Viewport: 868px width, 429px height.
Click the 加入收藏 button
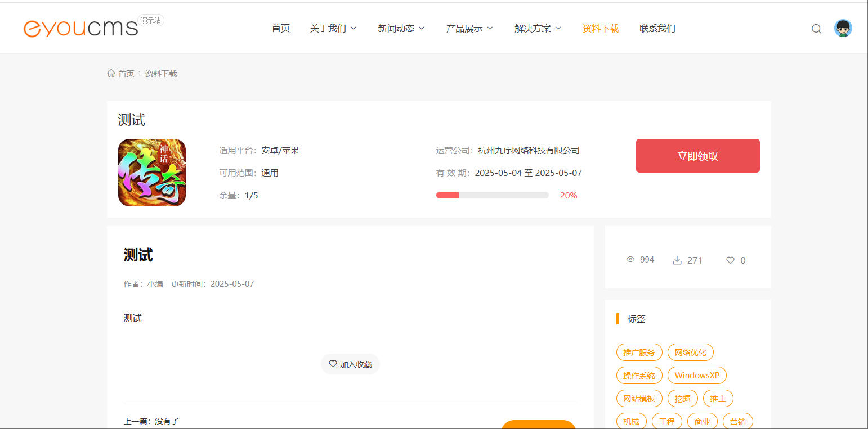pos(350,364)
